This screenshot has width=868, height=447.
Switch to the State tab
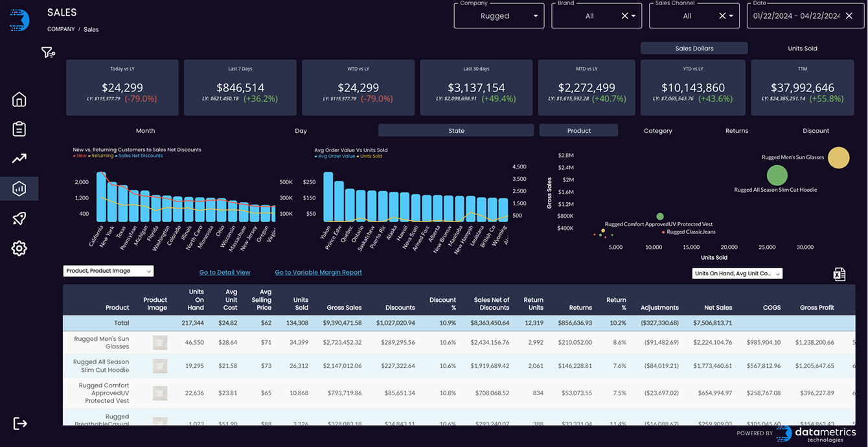click(x=457, y=131)
